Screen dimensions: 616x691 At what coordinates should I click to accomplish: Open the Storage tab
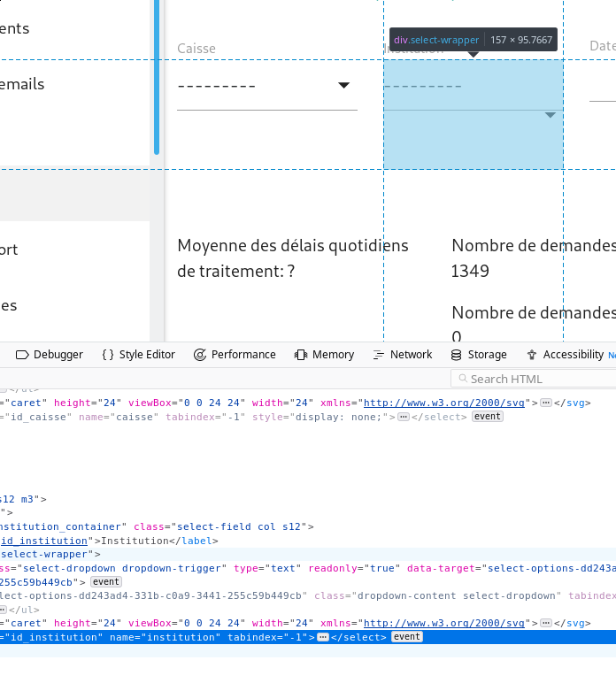coord(479,355)
